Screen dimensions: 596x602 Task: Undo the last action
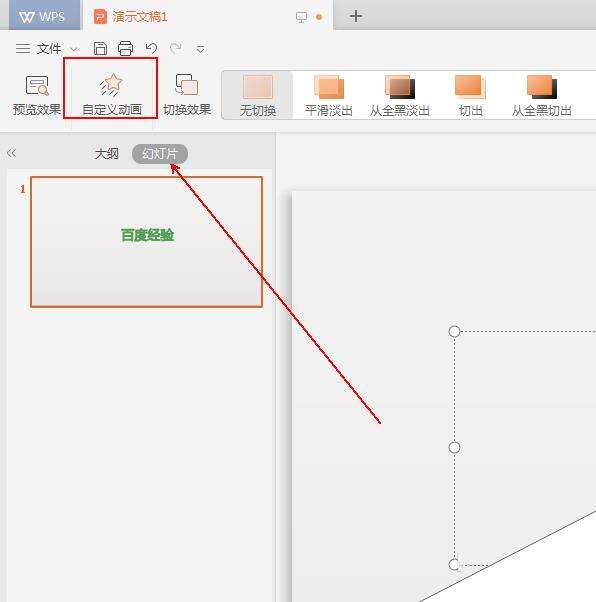click(151, 48)
